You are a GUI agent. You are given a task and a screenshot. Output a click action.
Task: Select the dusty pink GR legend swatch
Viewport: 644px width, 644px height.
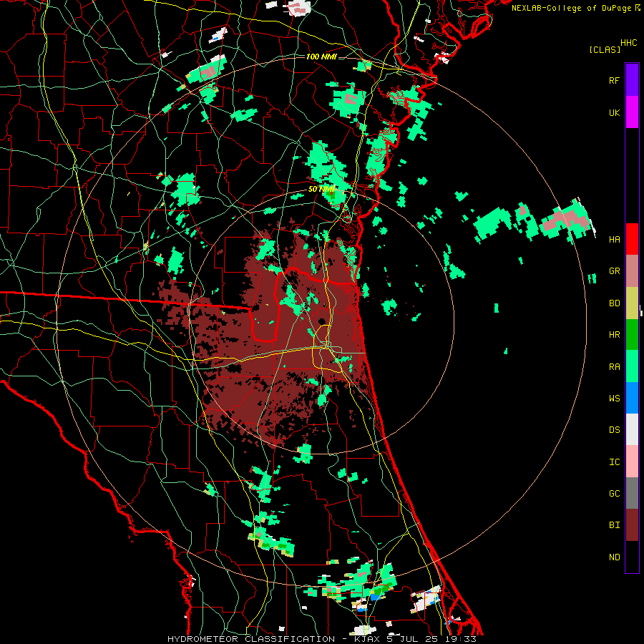632,271
